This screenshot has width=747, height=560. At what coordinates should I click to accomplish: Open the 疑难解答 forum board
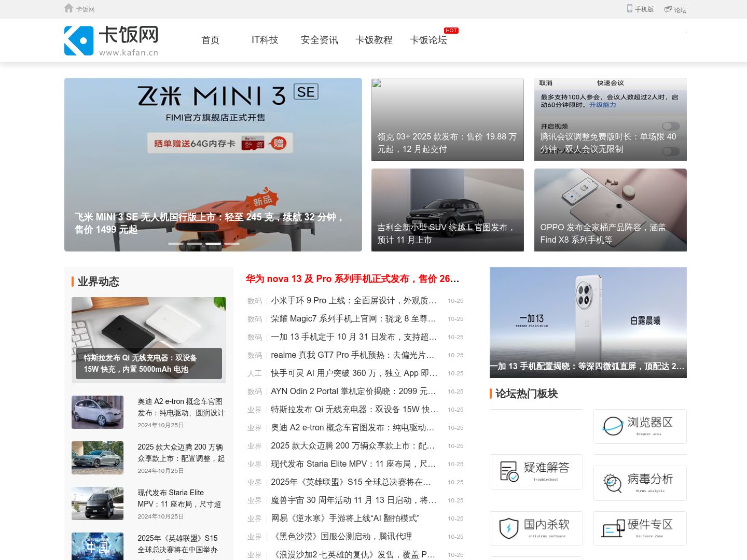(536, 472)
